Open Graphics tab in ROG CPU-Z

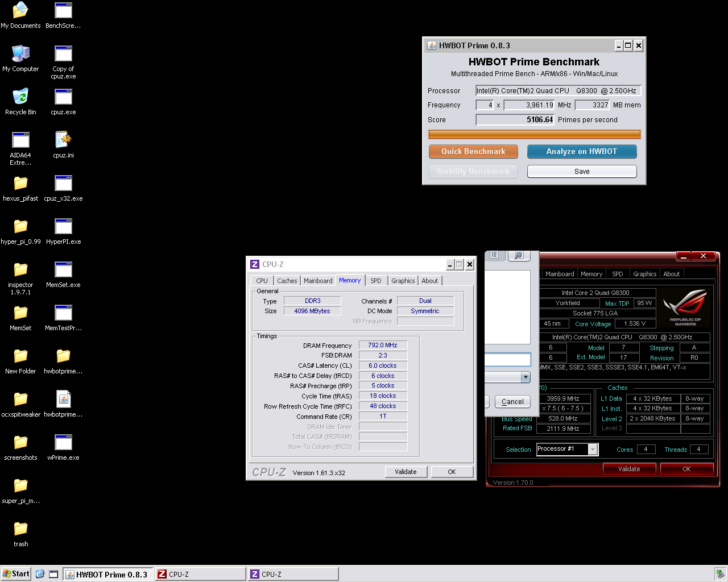pyautogui.click(x=645, y=274)
